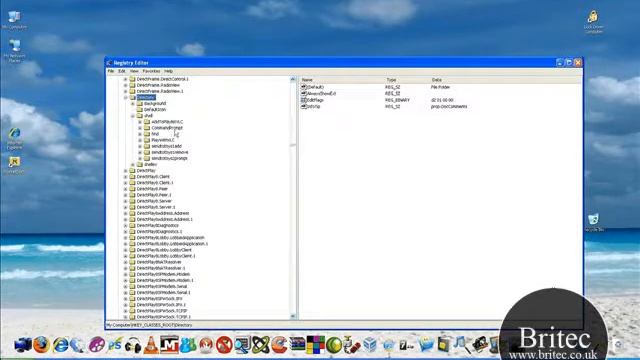Select the (Default) string value icon
640x360 pixels.
point(304,87)
